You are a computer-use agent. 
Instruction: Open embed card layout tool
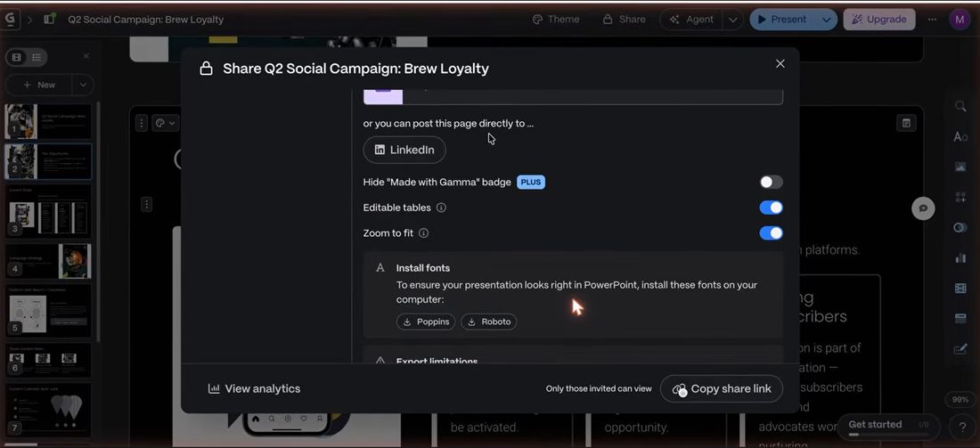[960, 319]
